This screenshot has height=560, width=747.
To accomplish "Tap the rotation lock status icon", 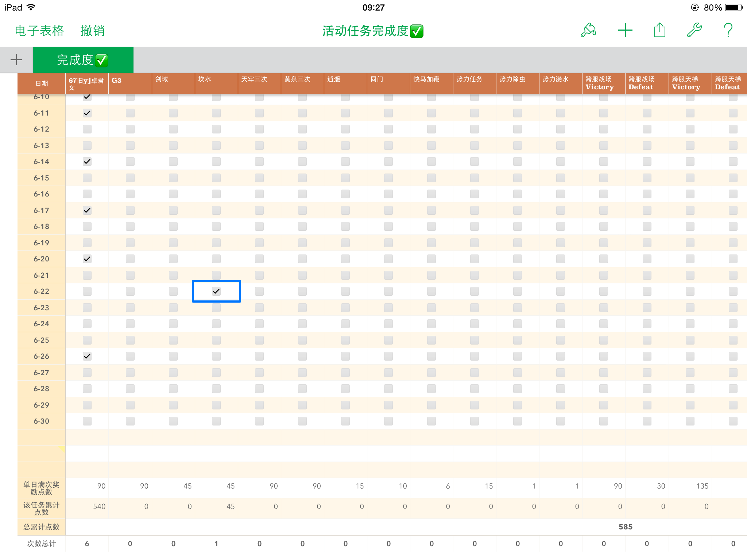I will click(695, 7).
